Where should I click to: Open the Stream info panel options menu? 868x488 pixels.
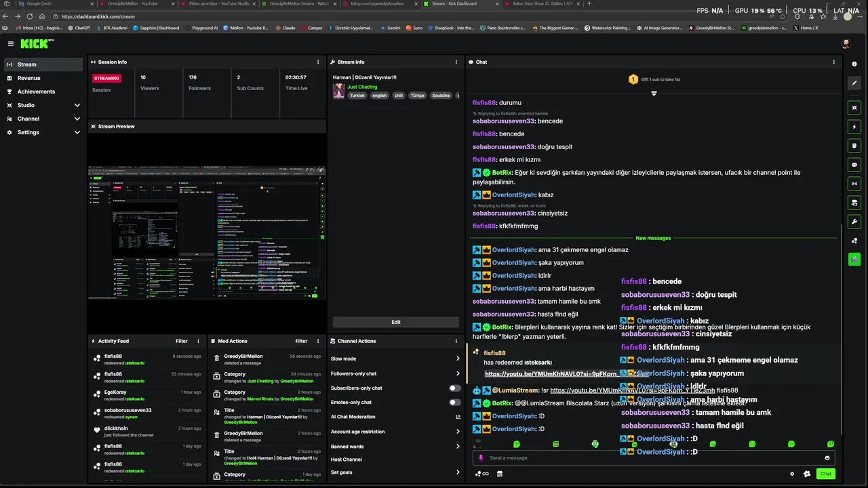456,62
